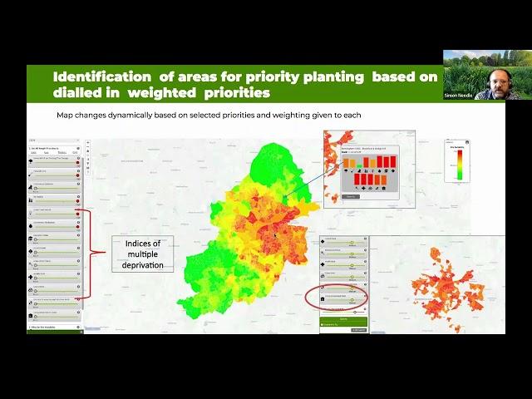
Task: Select the leftmost weight preset under Set All Weight Priorities
Action: click(34, 152)
